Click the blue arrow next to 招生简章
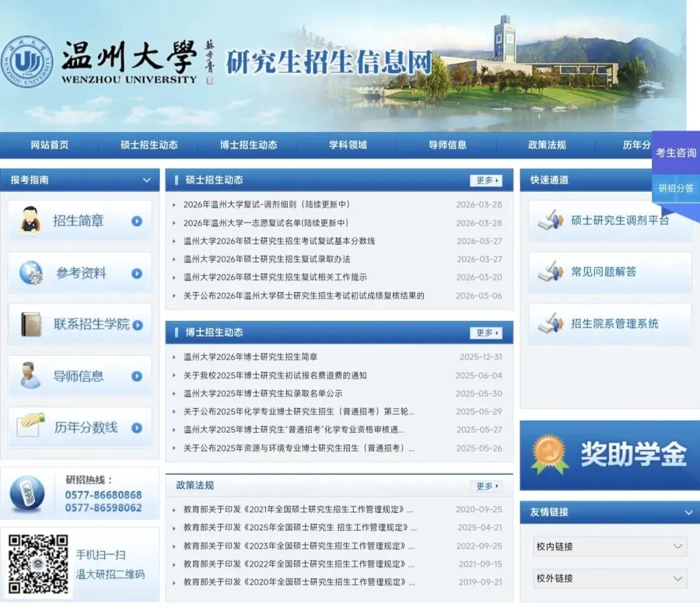Screen dimensions: 700x607 137,221
